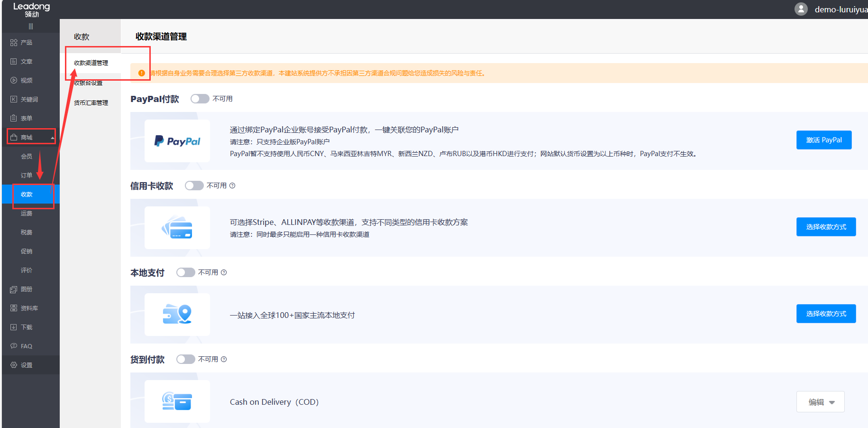Open the FAQ chat bubble icon
868x428 pixels.
pyautogui.click(x=14, y=346)
